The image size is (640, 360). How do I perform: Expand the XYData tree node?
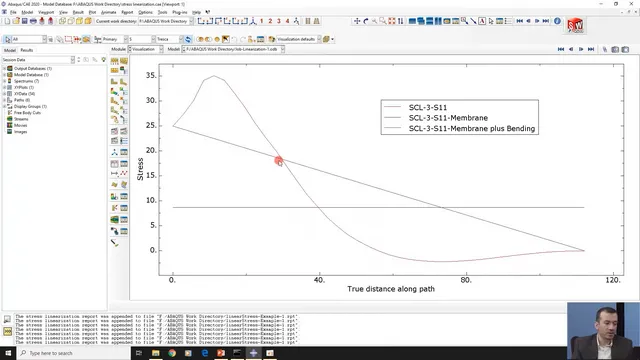pos(4,93)
